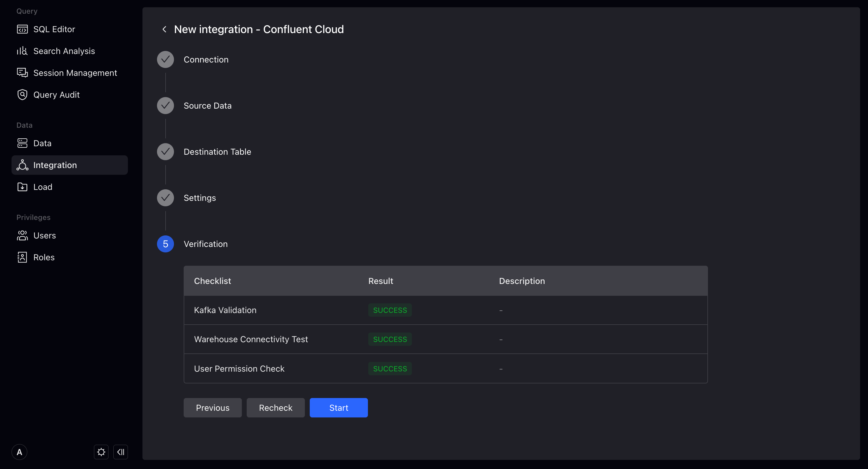Open the Settings step of the wizard
The height and width of the screenshot is (469, 868).
tap(165, 197)
